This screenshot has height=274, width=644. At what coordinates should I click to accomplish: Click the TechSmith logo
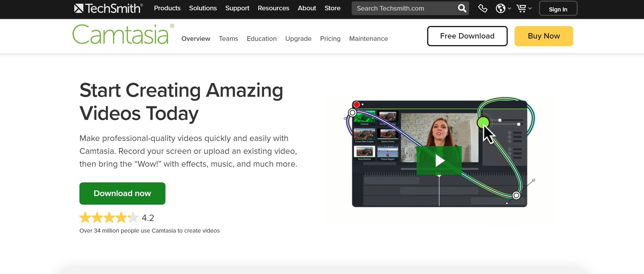click(108, 8)
